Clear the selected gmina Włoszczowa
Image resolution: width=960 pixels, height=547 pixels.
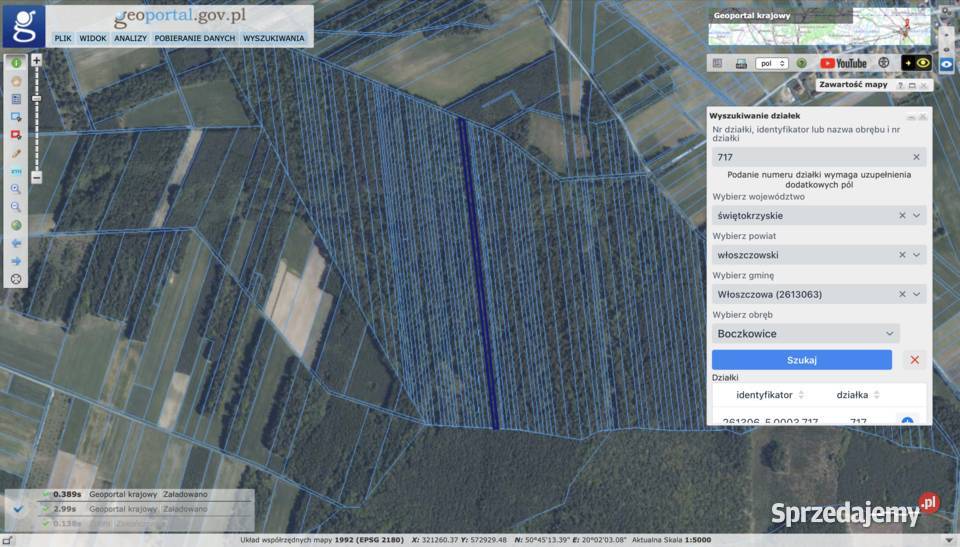(902, 294)
